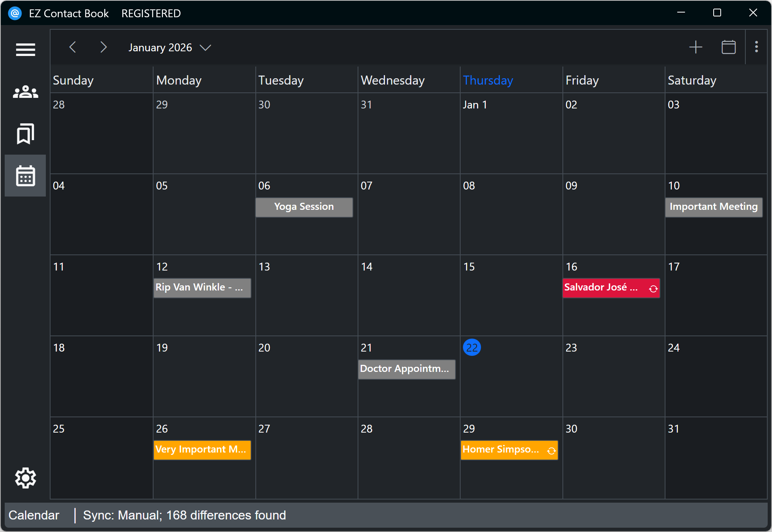The image size is (772, 532).
Task: Click sync status text in status bar
Action: coord(184,515)
